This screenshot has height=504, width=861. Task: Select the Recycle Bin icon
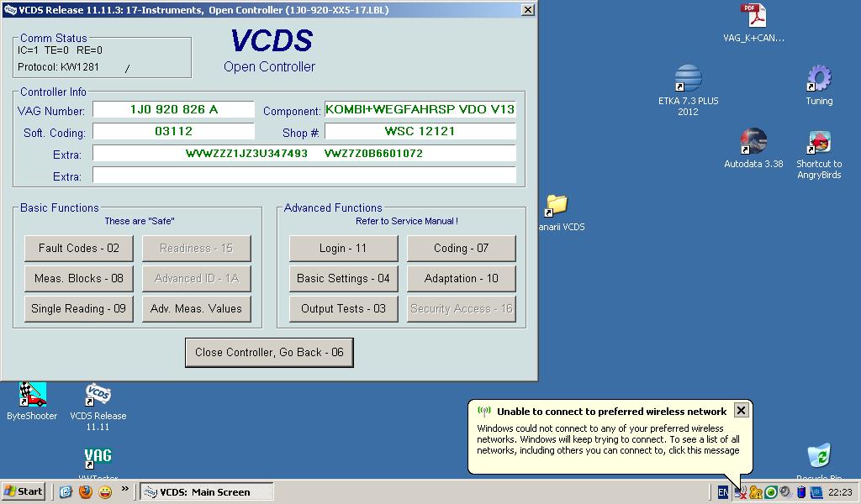pos(819,460)
